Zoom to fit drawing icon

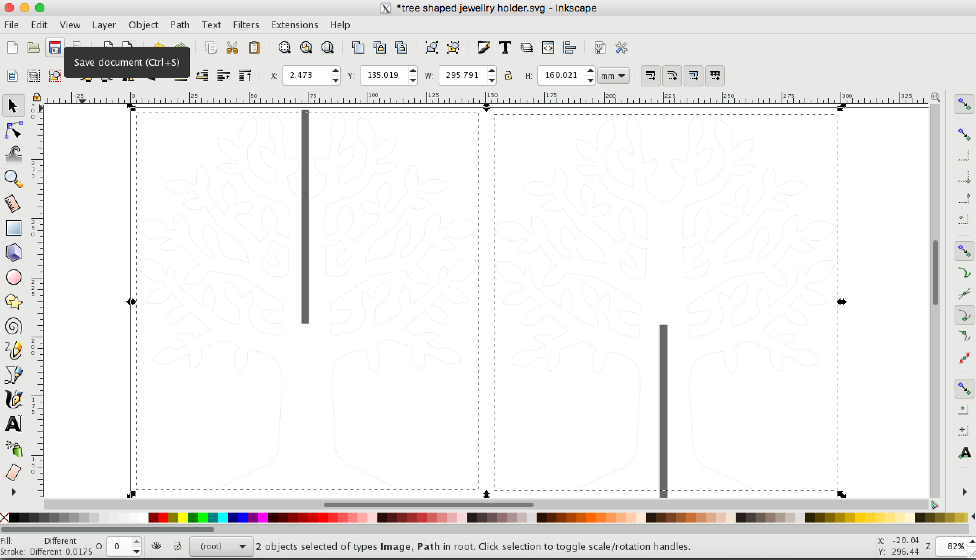click(x=306, y=48)
